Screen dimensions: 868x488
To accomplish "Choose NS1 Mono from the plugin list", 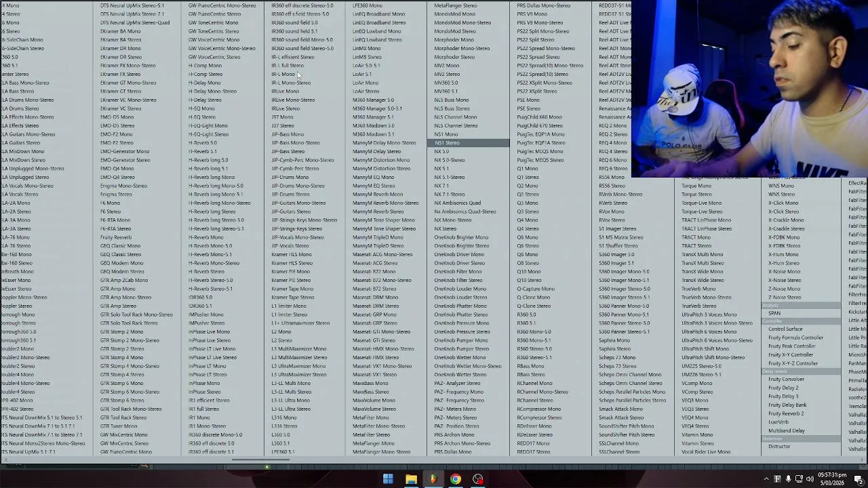I will pos(446,134).
